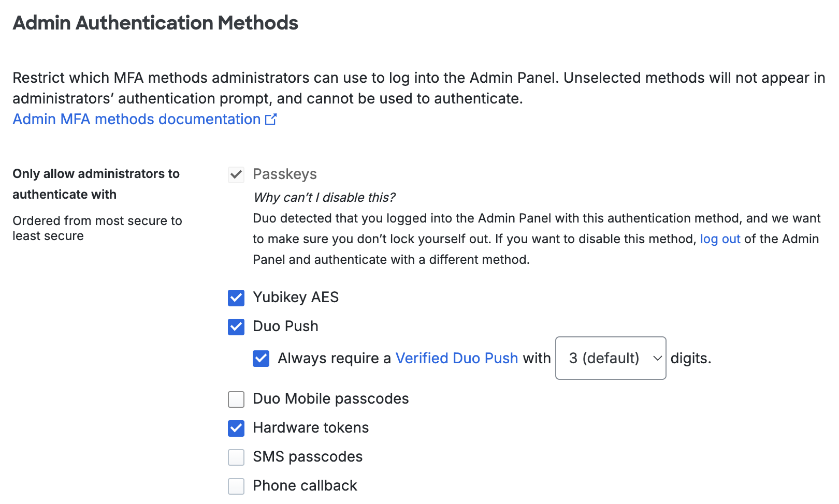839x504 pixels.
Task: Enable Duo Mobile passcodes
Action: (x=236, y=399)
